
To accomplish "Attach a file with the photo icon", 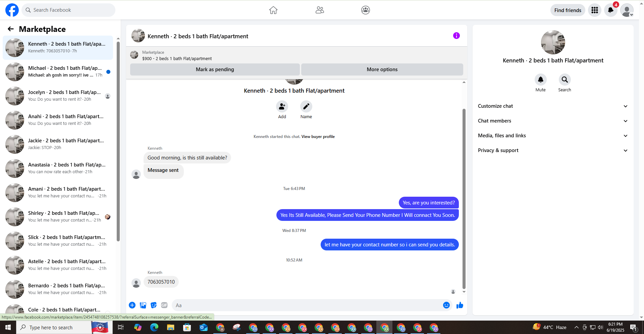I will pyautogui.click(x=143, y=305).
